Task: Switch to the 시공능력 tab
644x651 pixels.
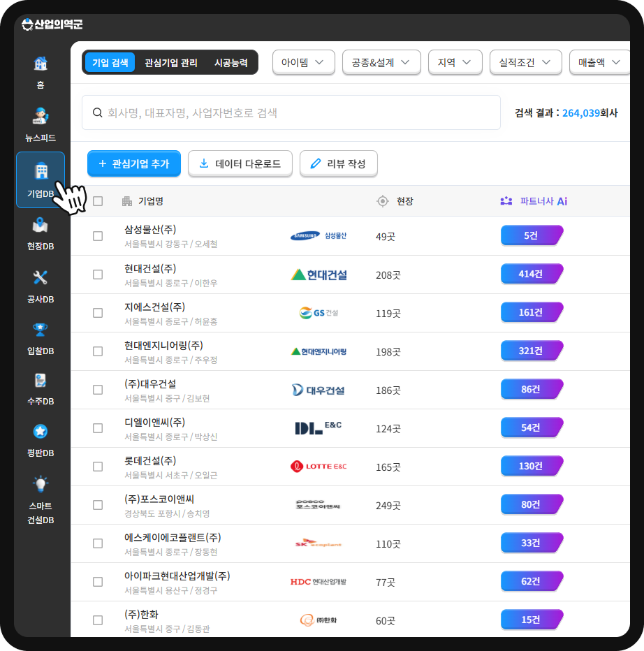Action: point(231,63)
